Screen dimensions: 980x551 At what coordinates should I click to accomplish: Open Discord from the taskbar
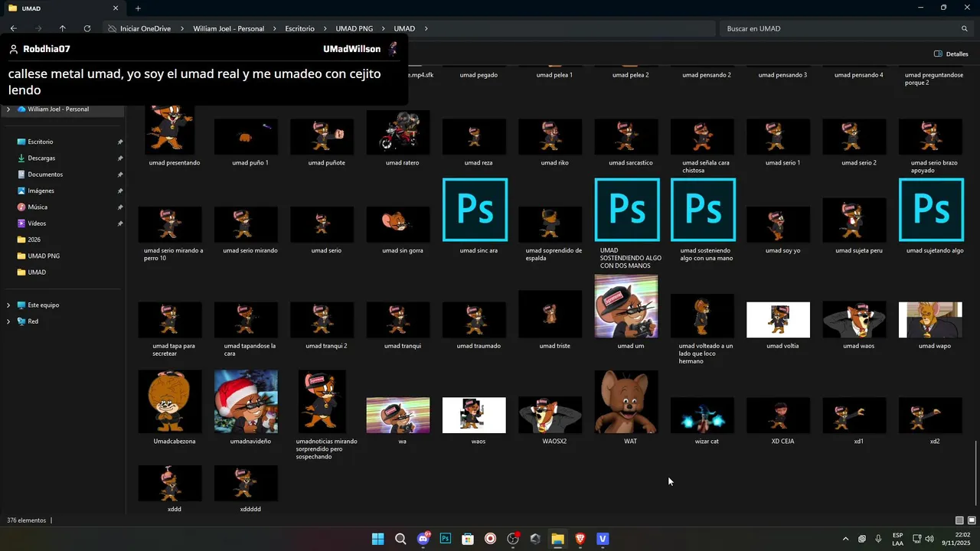[423, 539]
